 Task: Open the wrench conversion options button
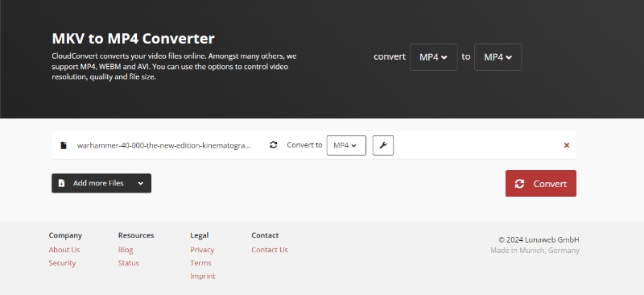383,145
